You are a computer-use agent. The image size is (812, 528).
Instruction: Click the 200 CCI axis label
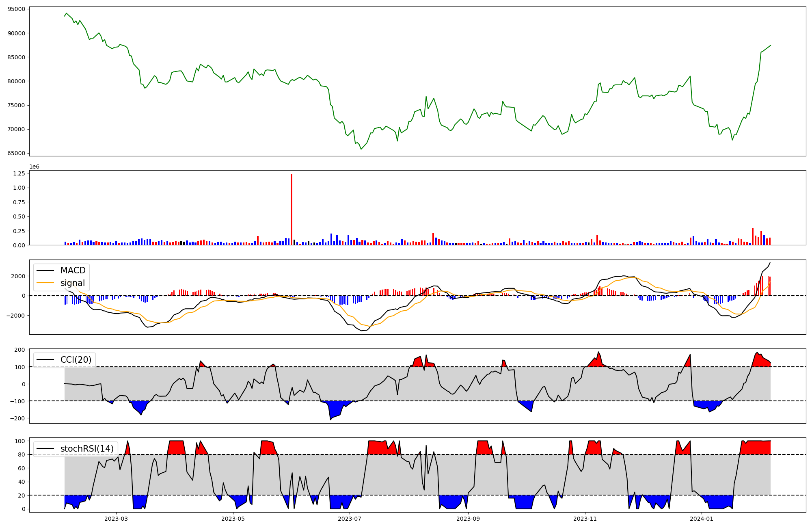click(20, 350)
